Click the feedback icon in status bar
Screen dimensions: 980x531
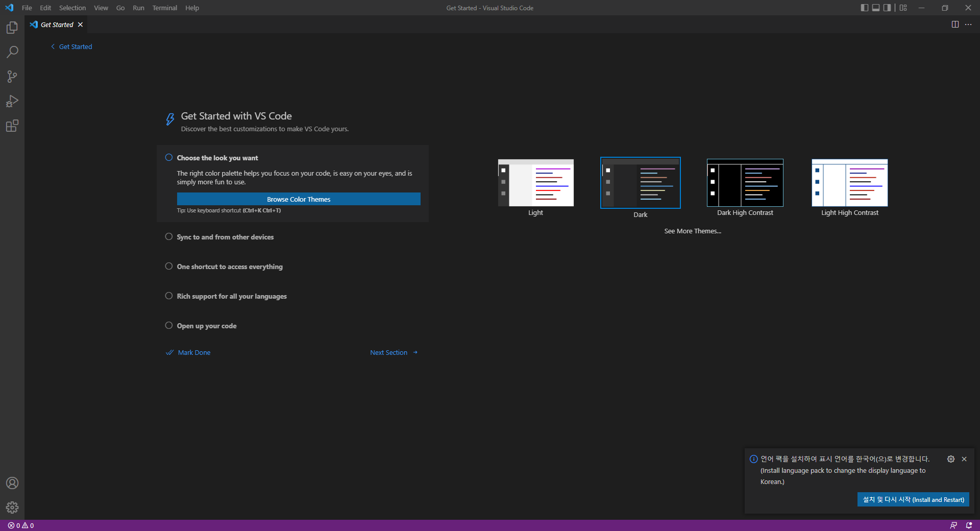[x=953, y=525]
